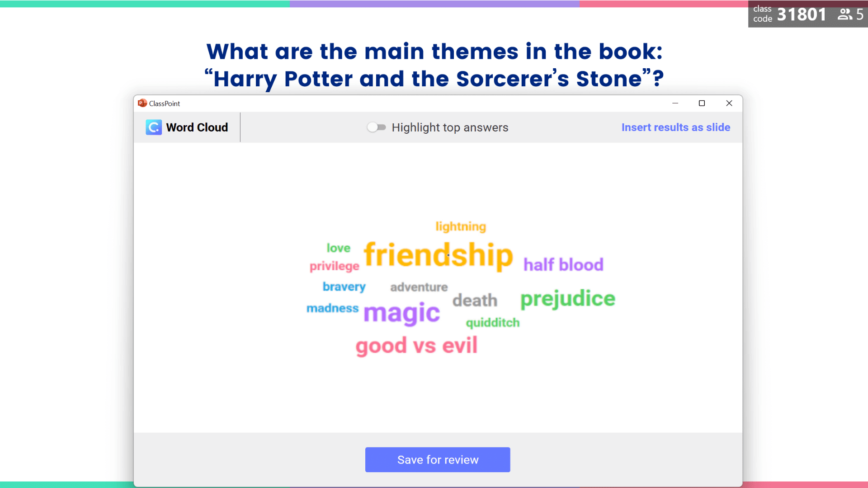The height and width of the screenshot is (488, 868).
Task: Click the minimize window button
Action: pyautogui.click(x=675, y=103)
